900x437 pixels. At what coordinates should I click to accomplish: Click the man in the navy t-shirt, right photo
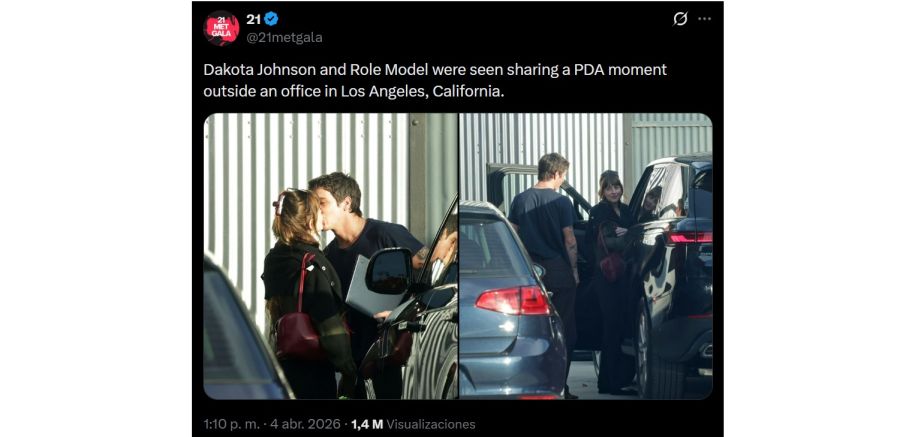point(543,230)
